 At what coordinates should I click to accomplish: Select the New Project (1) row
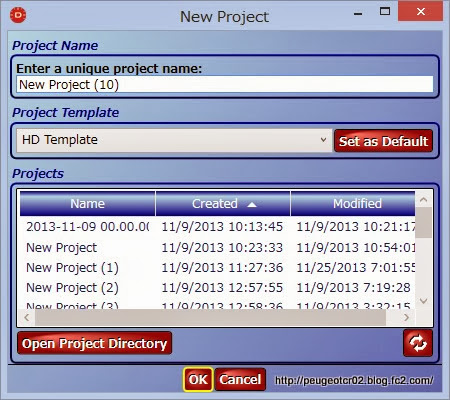(217, 268)
